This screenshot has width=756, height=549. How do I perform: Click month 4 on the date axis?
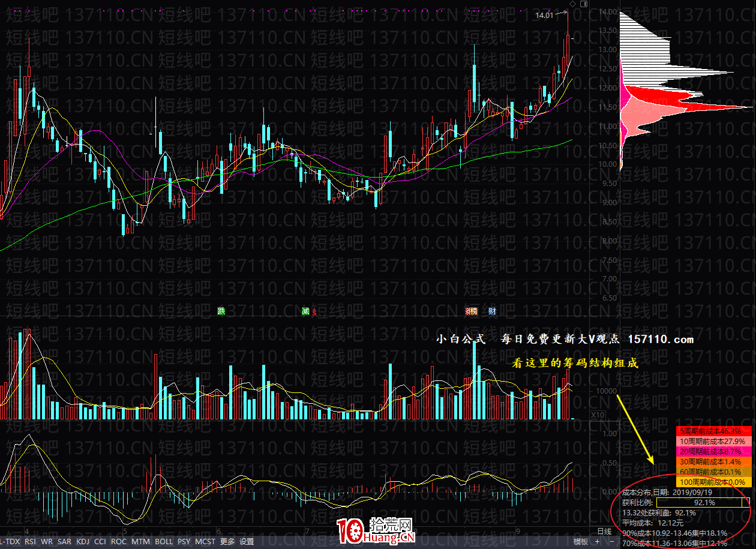[26, 531]
